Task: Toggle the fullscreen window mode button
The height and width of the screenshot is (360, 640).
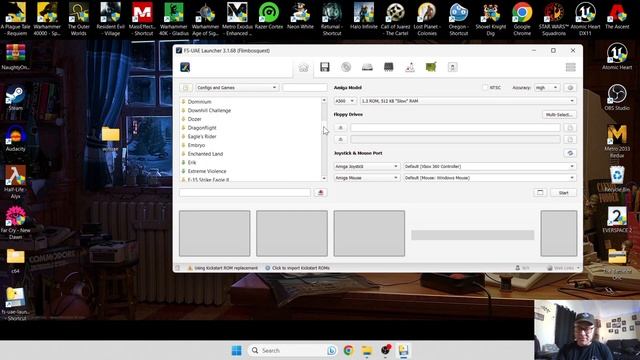Action: [x=540, y=193]
